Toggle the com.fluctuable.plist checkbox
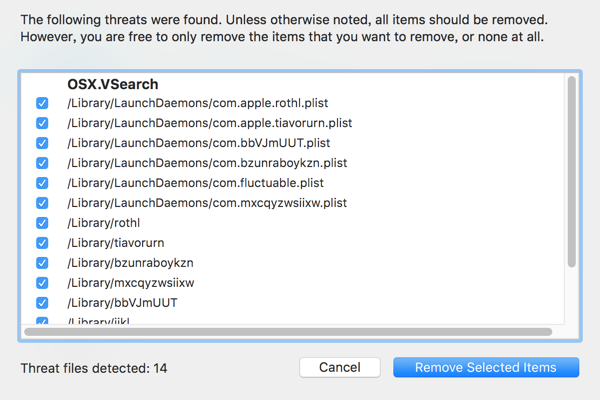This screenshot has width=600, height=400. pos(42,183)
